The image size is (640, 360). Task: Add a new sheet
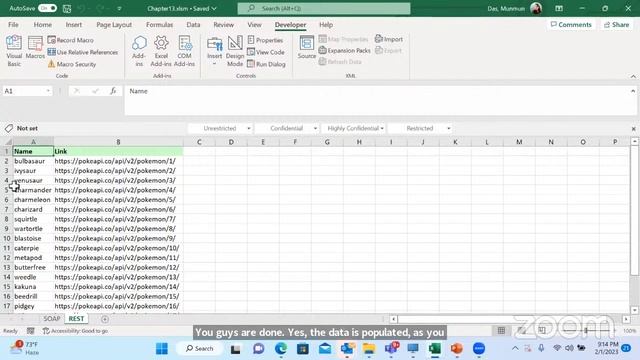click(x=105, y=319)
